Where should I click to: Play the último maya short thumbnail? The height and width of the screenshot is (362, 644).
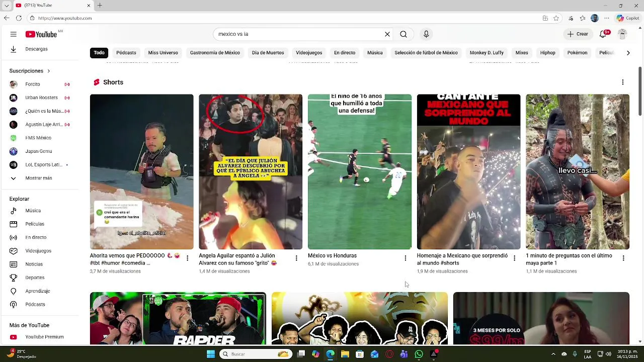(x=578, y=172)
